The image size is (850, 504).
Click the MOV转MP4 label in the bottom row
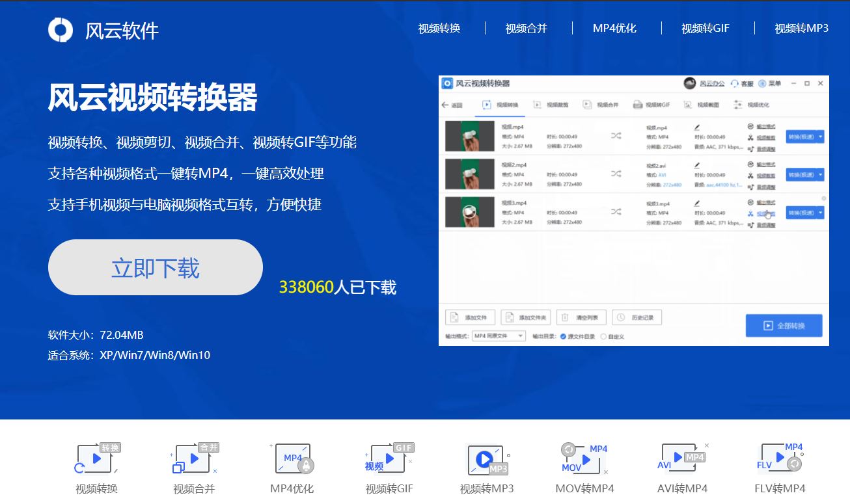click(584, 488)
